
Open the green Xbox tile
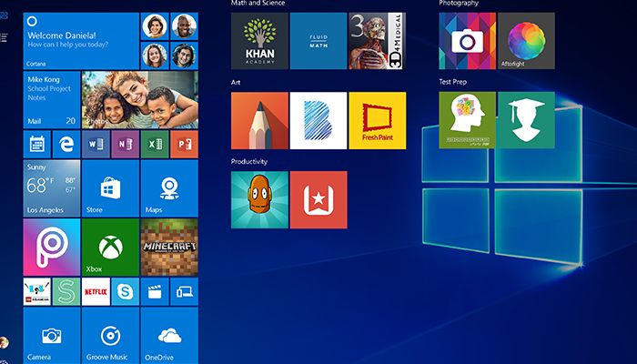110,248
